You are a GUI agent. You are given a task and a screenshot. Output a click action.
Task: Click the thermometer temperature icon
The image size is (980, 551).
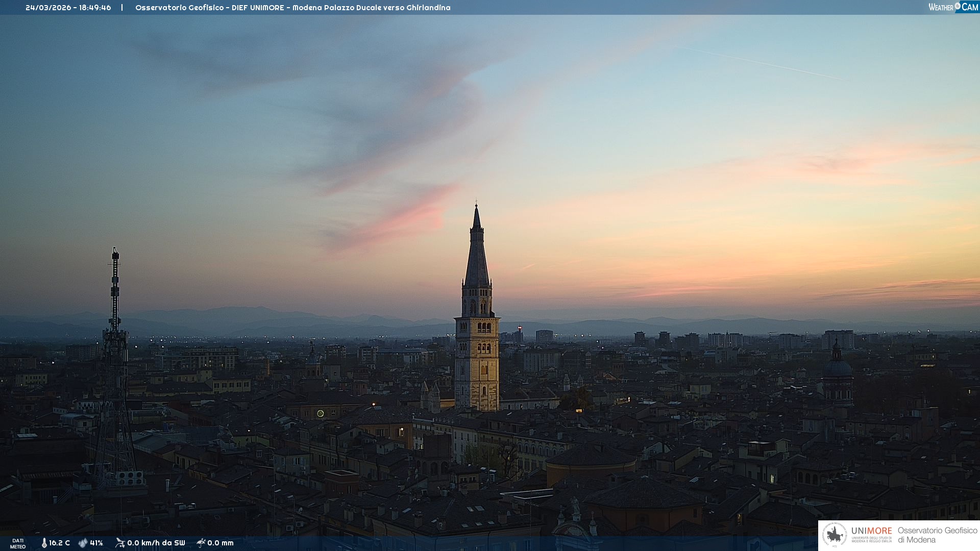pos(44,543)
